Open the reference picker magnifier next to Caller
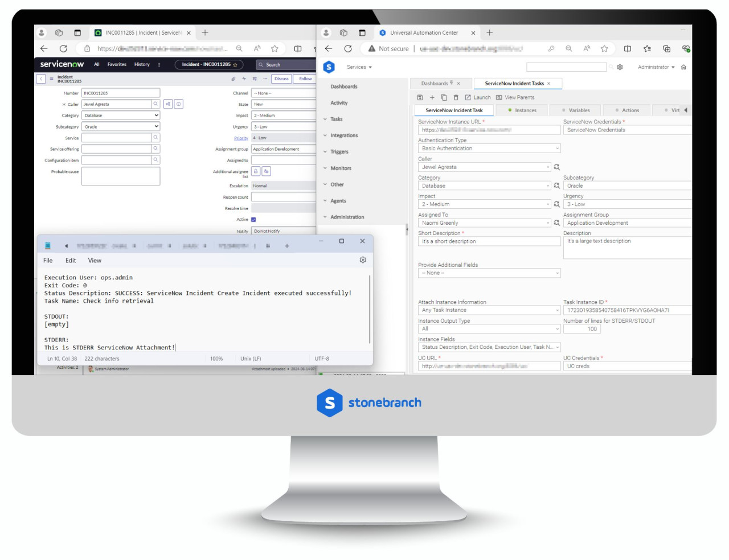 (155, 104)
